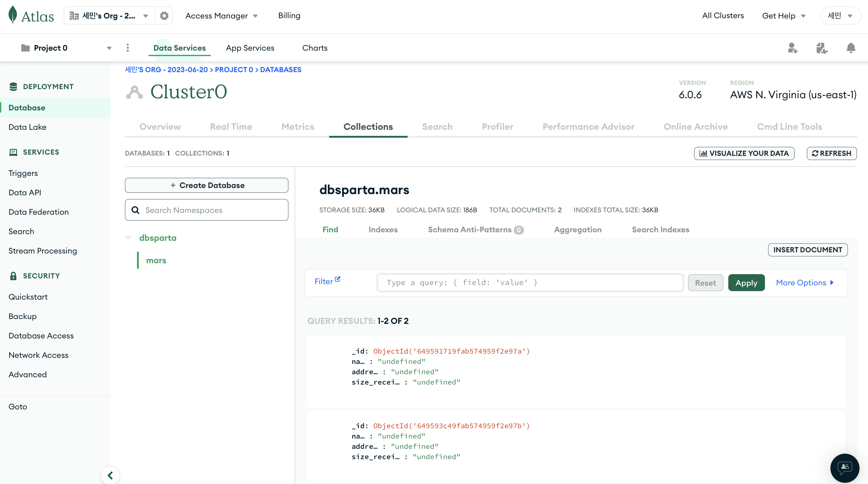This screenshot has height=484, width=868.
Task: Switch to the Charts tab
Action: coord(315,48)
